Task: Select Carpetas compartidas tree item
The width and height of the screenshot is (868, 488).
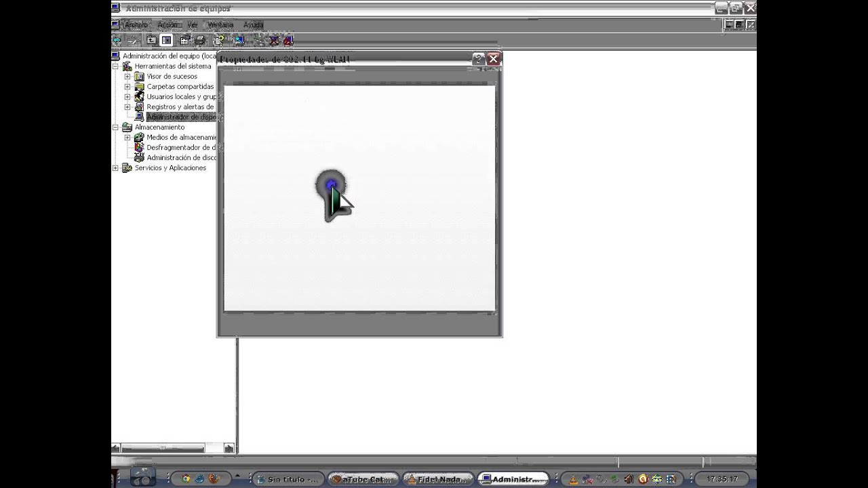Action: [x=180, y=87]
